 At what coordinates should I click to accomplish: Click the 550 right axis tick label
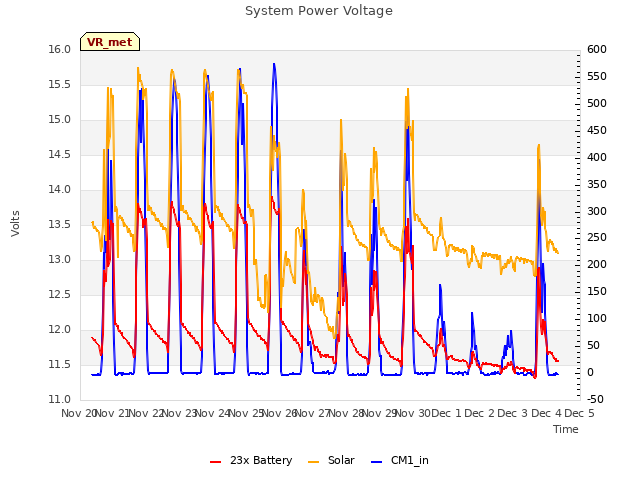pos(597,76)
